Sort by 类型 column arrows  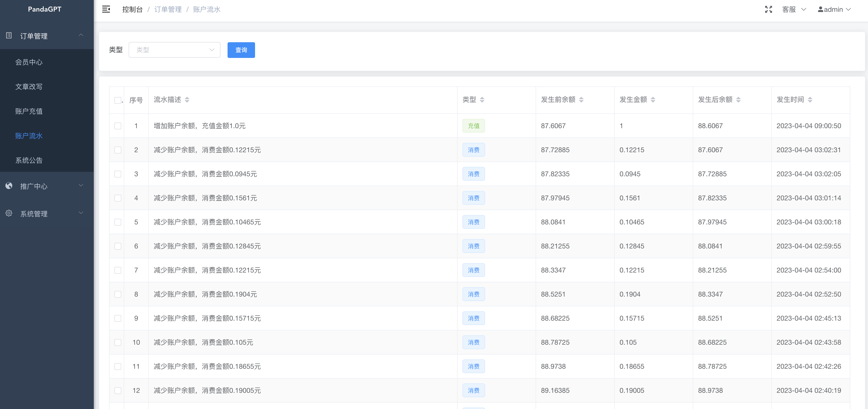(482, 100)
